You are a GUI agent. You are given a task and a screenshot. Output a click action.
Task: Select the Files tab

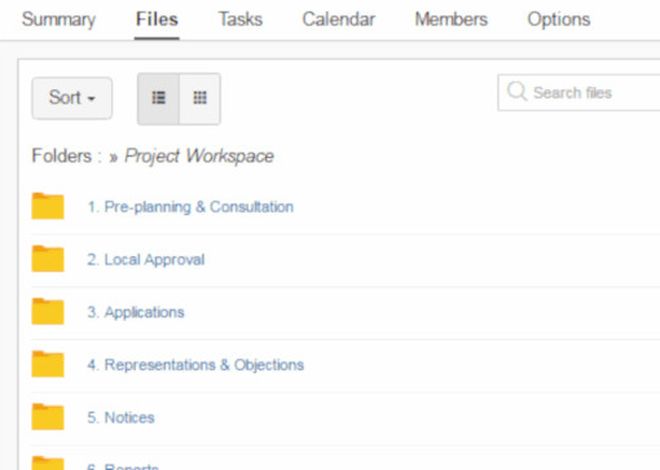pos(157,19)
